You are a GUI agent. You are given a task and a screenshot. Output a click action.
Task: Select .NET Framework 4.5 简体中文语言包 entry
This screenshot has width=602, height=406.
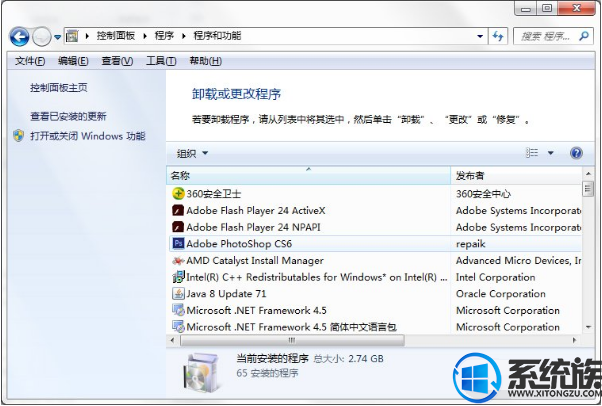(x=375, y=326)
